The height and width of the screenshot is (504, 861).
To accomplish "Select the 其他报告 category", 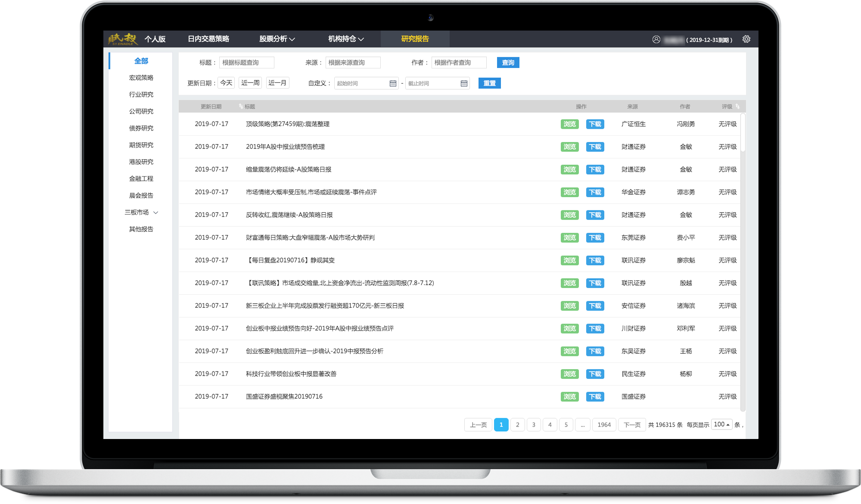I will pos(141,229).
